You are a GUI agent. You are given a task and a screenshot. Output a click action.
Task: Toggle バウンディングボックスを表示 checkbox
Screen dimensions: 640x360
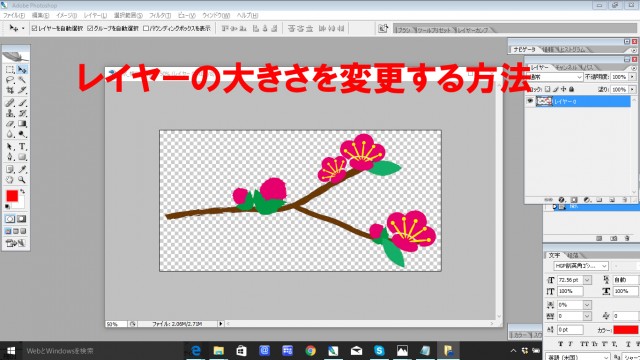(146, 28)
